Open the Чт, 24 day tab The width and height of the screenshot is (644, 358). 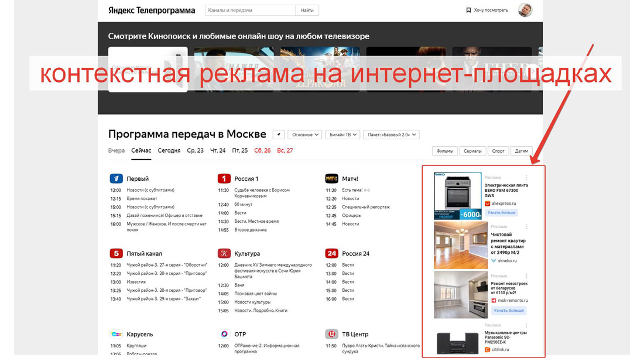coord(218,151)
